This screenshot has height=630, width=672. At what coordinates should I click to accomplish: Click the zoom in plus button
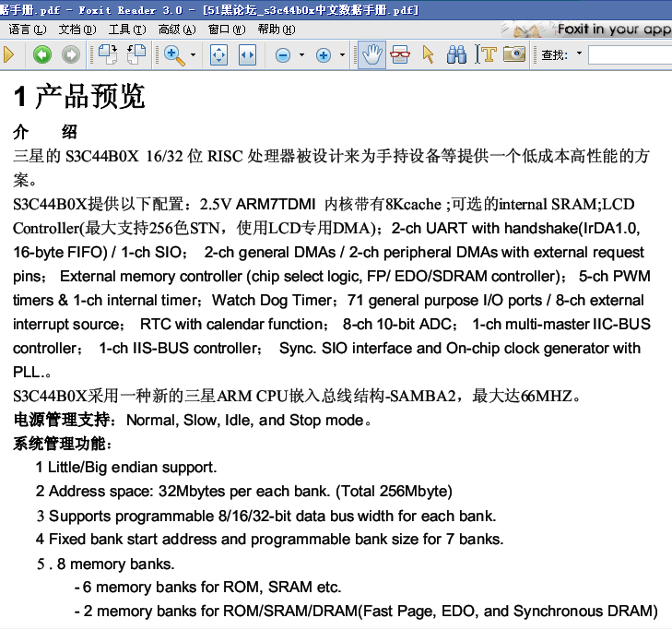(324, 55)
